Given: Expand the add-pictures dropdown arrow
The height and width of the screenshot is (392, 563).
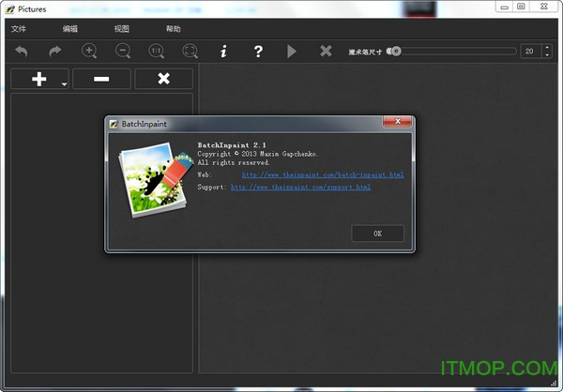Looking at the screenshot, I should 64,84.
